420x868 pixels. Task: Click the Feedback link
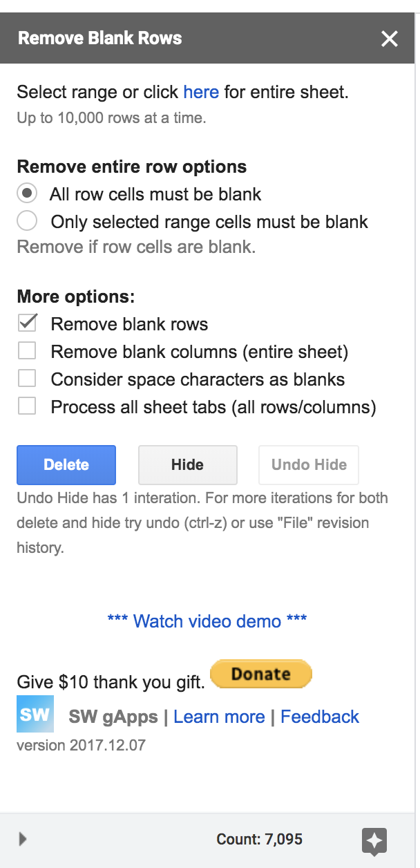[320, 717]
